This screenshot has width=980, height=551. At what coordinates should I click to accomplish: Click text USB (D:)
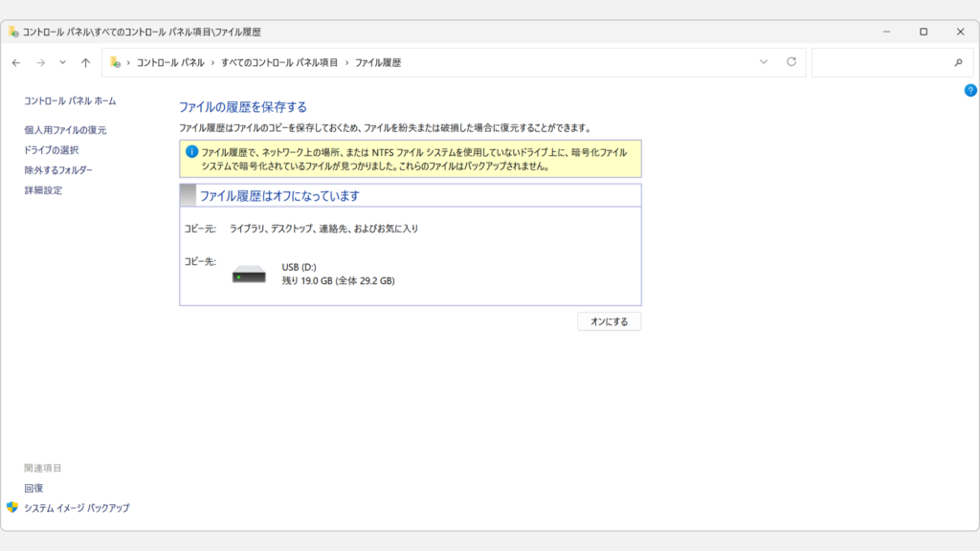[299, 267]
